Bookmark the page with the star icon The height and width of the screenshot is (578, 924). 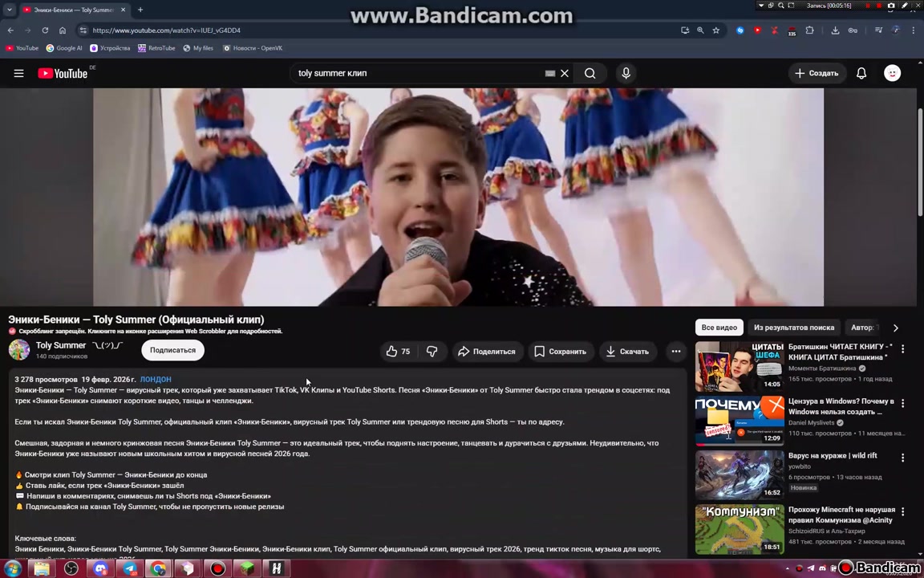[716, 30]
